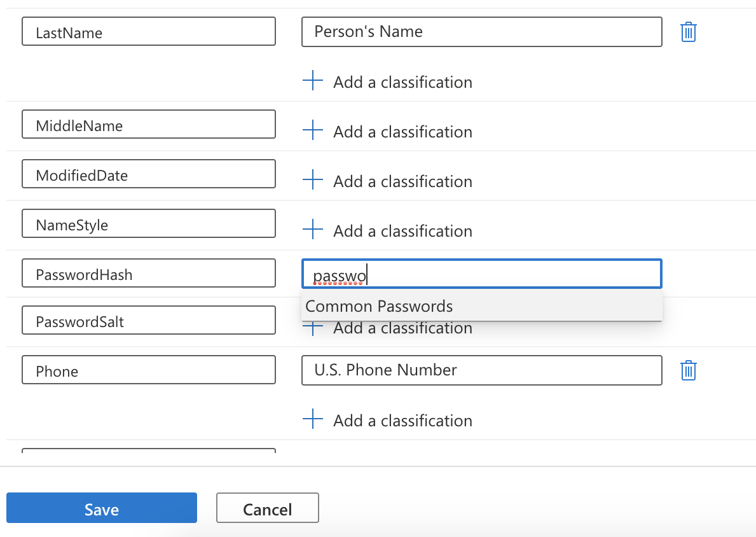Delete the Person's Name classification for LastName
This screenshot has height=537, width=756.
688,32
